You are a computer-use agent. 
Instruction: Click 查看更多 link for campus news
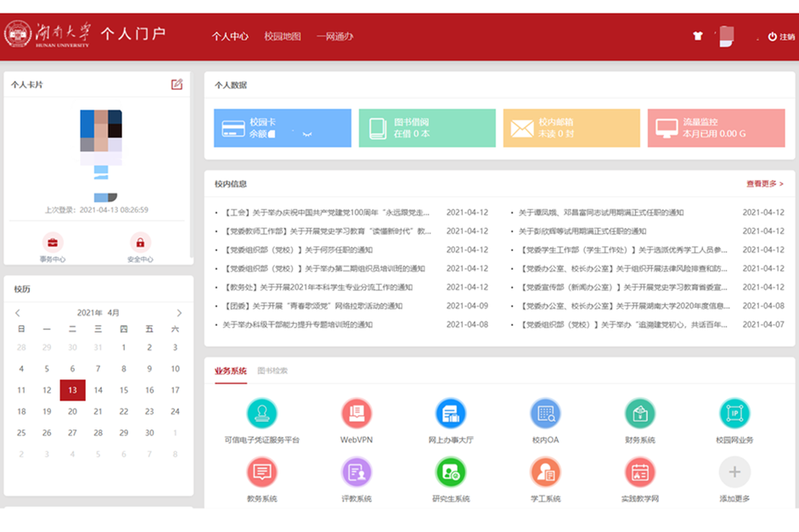[764, 183]
